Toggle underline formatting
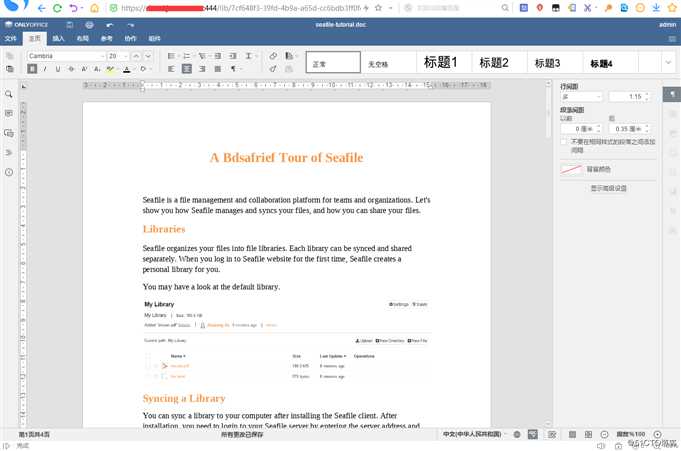The width and height of the screenshot is (681, 451). pos(58,69)
